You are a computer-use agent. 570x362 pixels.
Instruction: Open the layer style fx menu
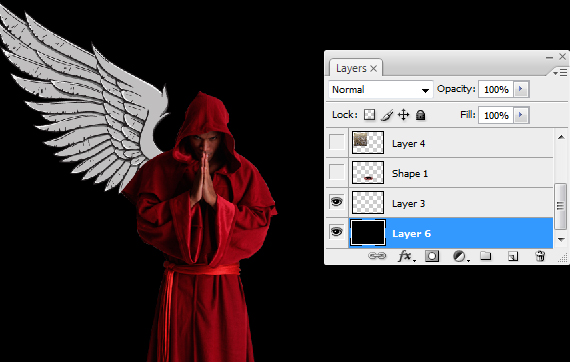pos(406,256)
